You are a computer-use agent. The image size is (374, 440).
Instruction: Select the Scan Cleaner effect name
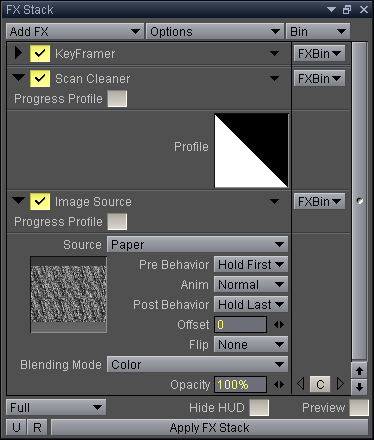pyautogui.click(x=93, y=79)
